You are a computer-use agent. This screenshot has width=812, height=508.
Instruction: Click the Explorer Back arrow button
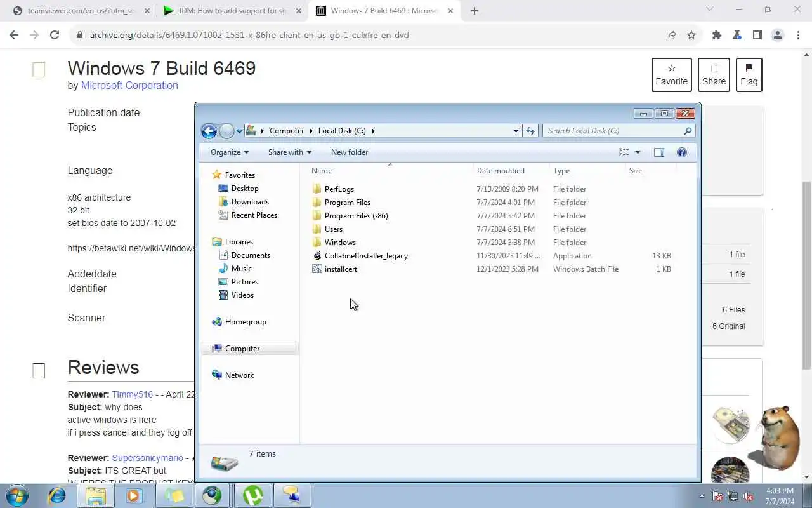pos(209,131)
